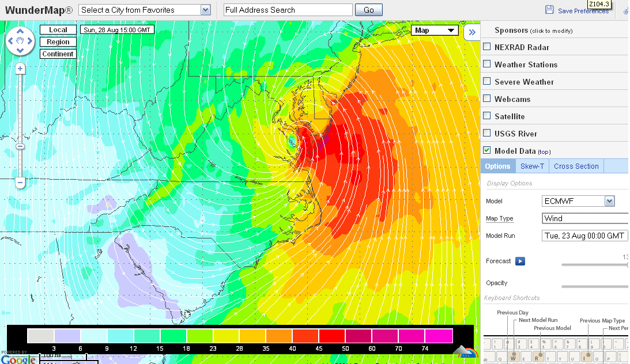
Task: Switch to the Options tab
Action: pyautogui.click(x=497, y=166)
